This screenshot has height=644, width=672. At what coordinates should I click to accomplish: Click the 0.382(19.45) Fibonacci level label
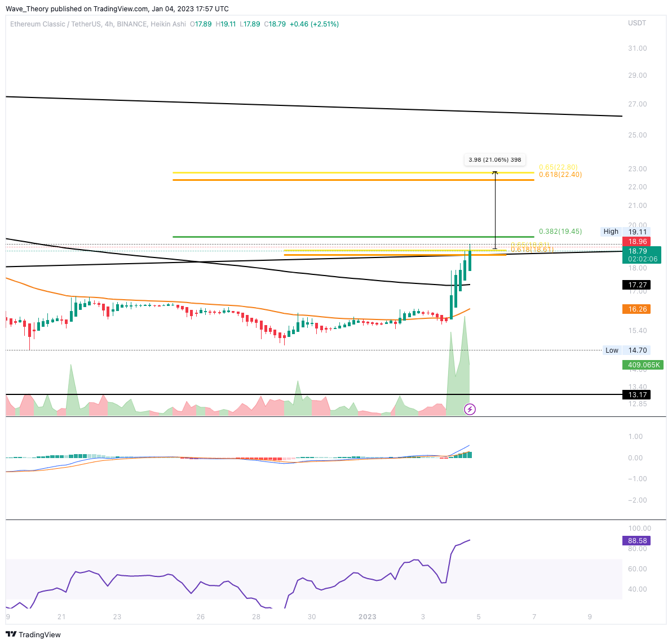(560, 231)
